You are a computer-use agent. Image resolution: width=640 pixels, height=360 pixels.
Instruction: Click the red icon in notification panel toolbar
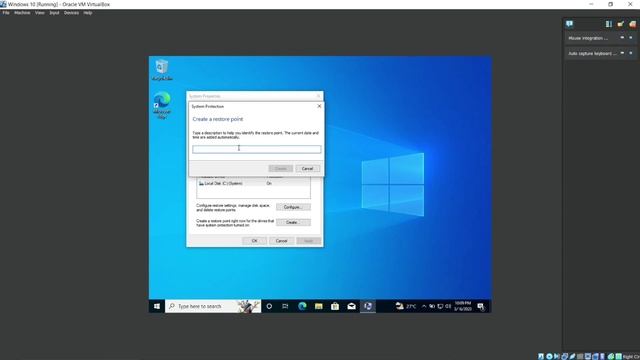click(x=632, y=24)
